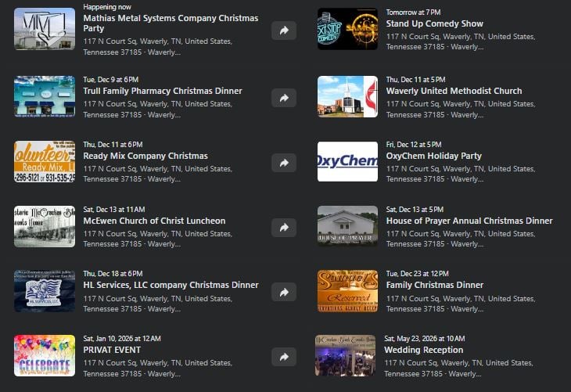Click the Volunteer Ready Mix thumbnail
The image size is (571, 392).
(x=45, y=161)
